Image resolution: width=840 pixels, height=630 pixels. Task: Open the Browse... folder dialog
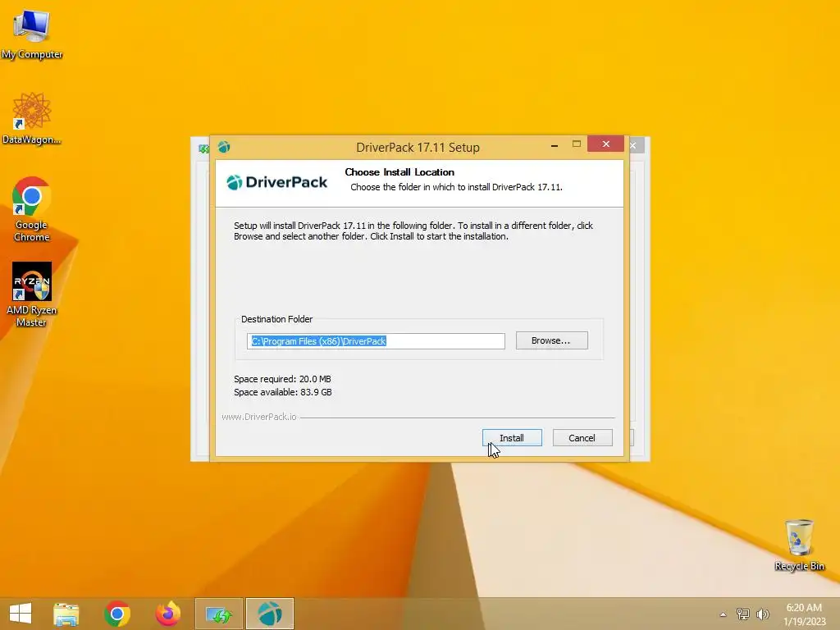point(552,340)
